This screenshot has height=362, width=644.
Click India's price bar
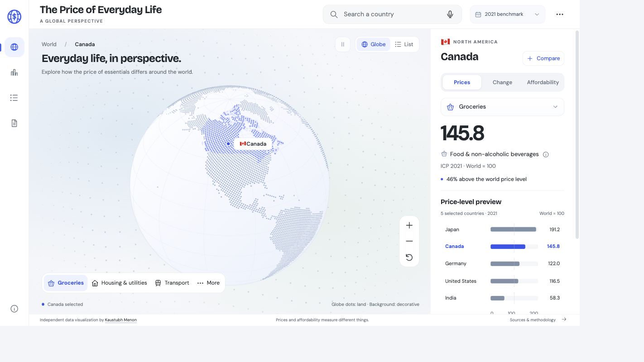[497, 298]
